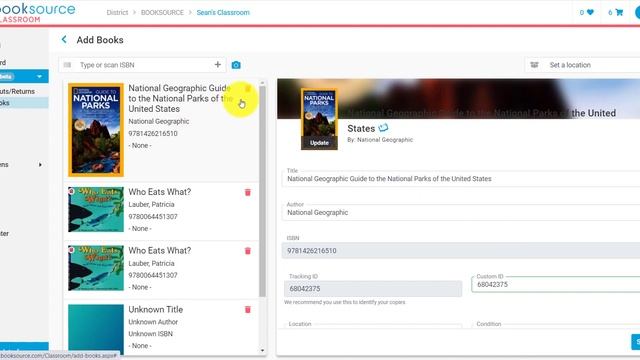640x360 pixels.
Task: Open the shopping cart icon
Action: tap(619, 12)
